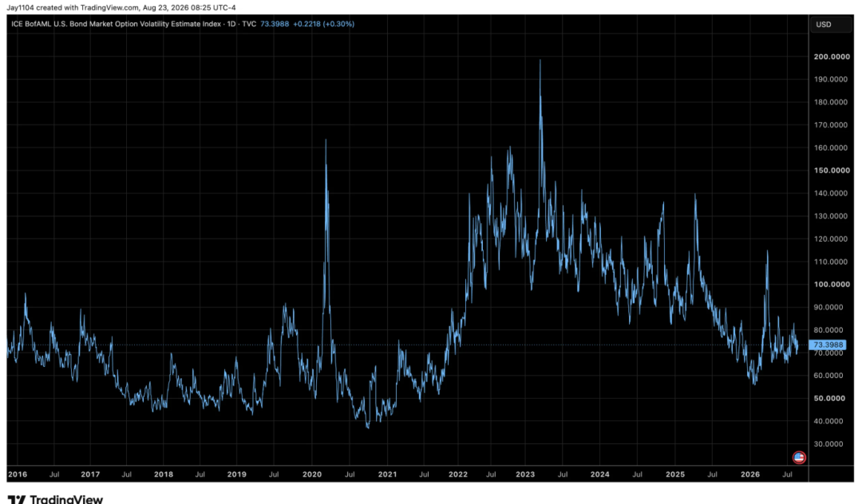862x504 pixels.
Task: Click the 73.3988 value in chart header
Action: point(275,24)
